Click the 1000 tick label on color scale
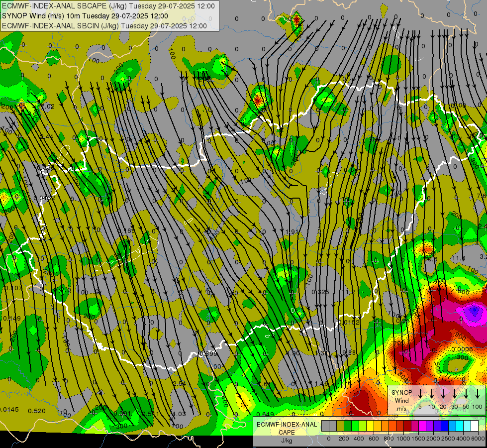This screenshot has height=448, width=487. coord(403,439)
